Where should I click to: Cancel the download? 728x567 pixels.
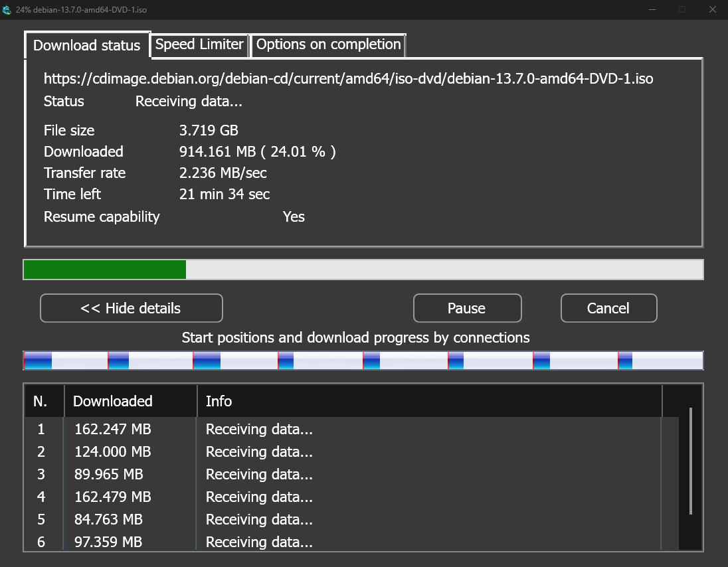(x=608, y=308)
